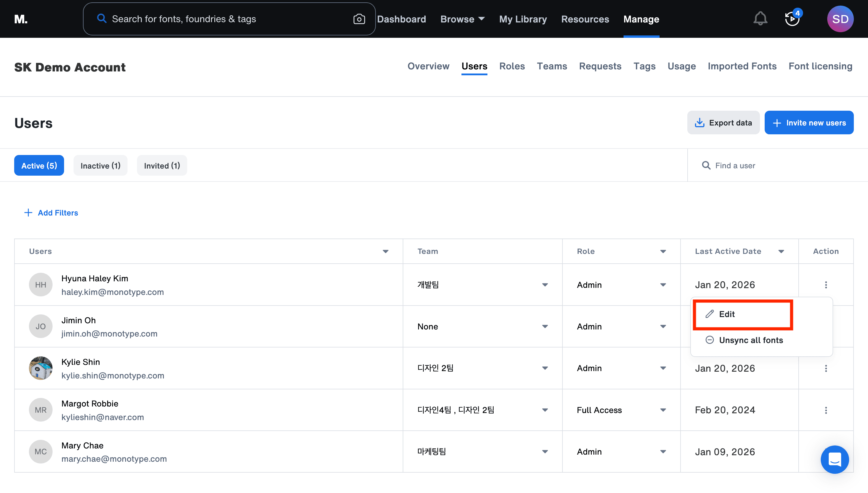Viewport: 868px width, 493px height.
Task: Open the SD profile avatar menu
Action: 840,19
